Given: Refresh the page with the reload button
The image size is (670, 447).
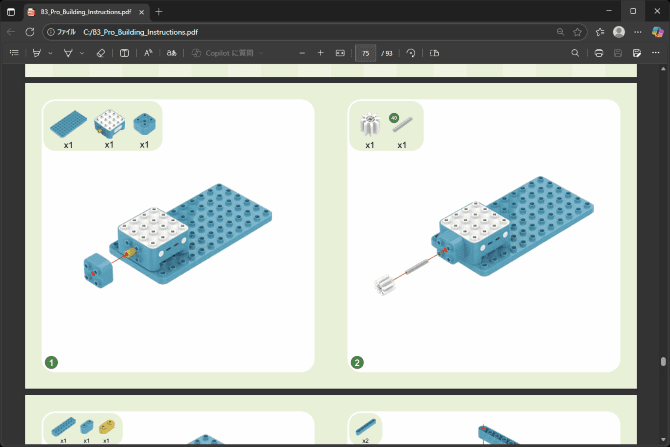Looking at the screenshot, I should (30, 31).
